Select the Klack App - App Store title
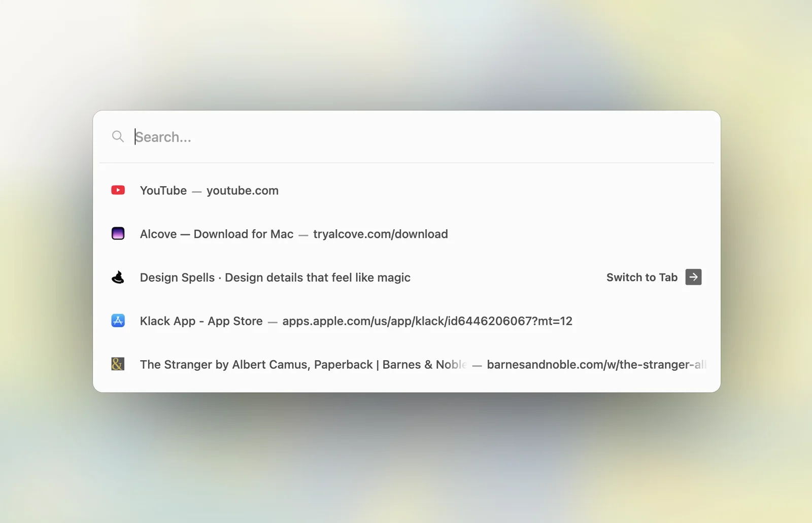This screenshot has width=812, height=523. pos(201,321)
